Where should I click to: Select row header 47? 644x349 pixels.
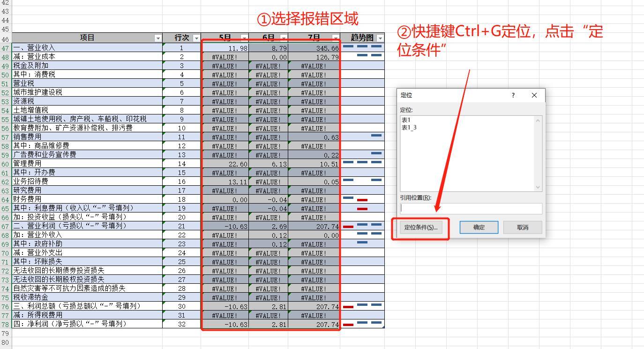tap(6, 47)
